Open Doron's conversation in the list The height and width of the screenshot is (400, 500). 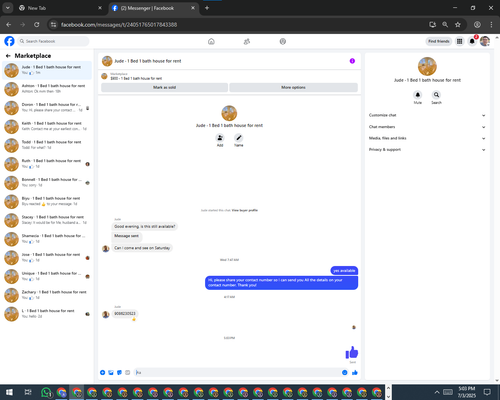47,107
